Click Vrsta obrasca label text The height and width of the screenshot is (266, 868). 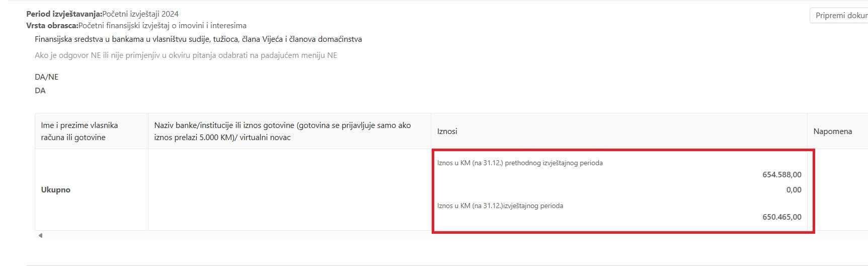52,26
